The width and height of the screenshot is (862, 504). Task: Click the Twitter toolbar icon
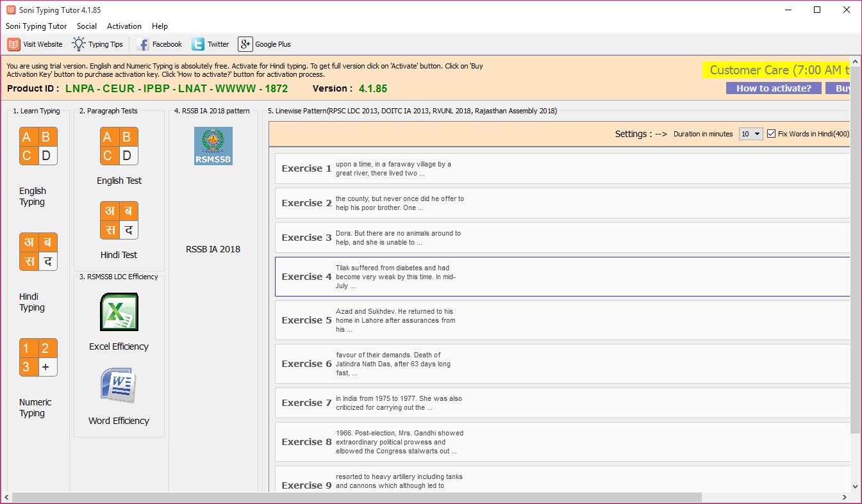210,44
